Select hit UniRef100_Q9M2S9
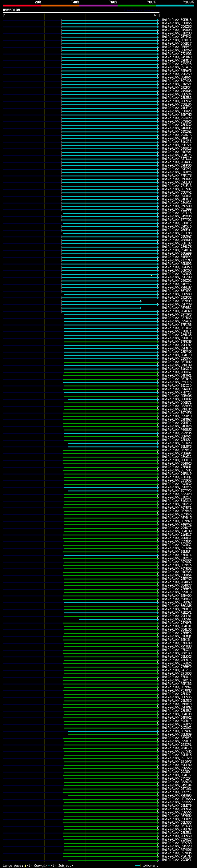 tap(176, 74)
